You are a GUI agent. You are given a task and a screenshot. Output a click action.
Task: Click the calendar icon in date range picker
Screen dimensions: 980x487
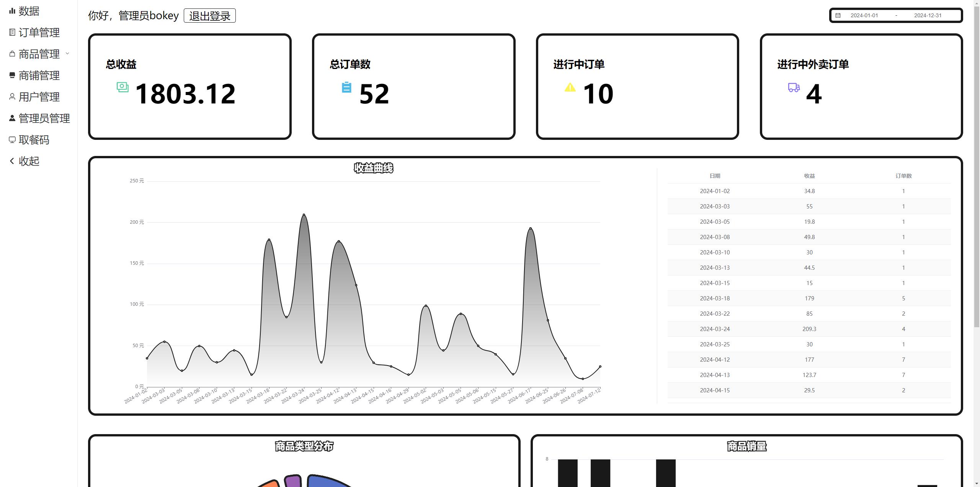pos(838,15)
